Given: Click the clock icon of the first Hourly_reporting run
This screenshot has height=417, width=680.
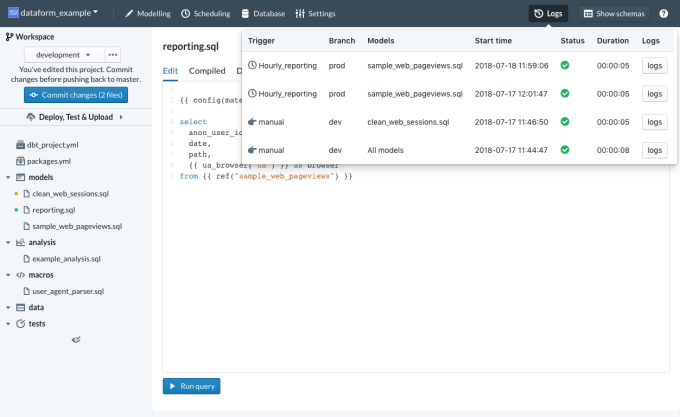Looking at the screenshot, I should click(252, 65).
